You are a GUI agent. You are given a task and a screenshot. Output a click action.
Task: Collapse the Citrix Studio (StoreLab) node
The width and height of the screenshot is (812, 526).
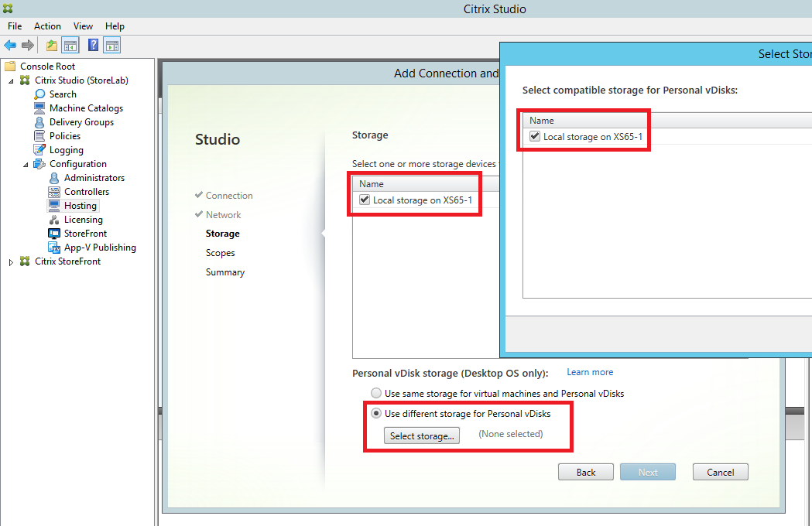[12, 80]
